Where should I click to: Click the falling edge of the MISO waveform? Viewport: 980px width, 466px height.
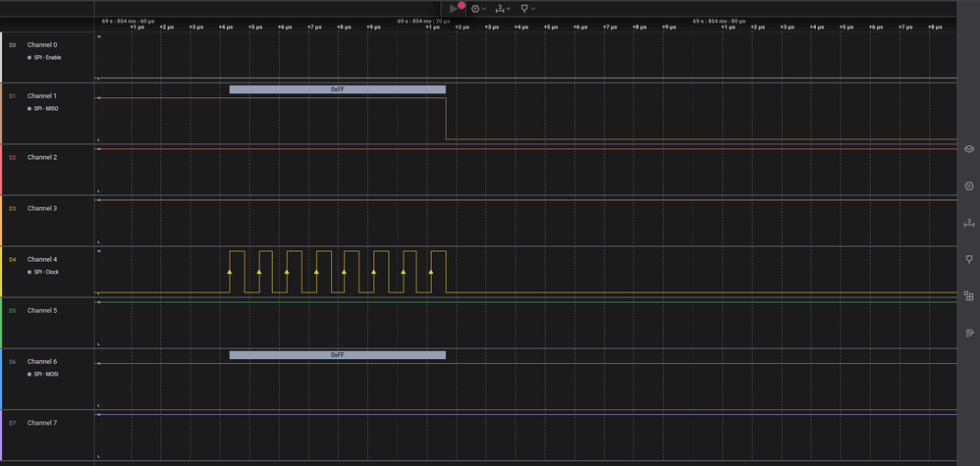click(446, 119)
